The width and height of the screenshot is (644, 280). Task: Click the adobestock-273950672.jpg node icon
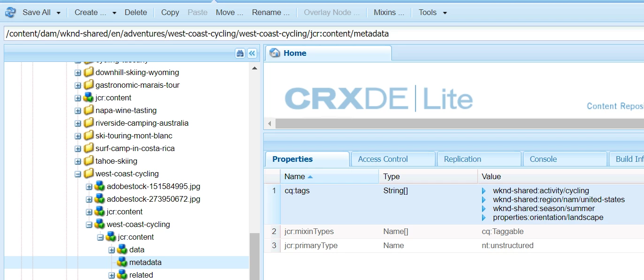coord(100,199)
